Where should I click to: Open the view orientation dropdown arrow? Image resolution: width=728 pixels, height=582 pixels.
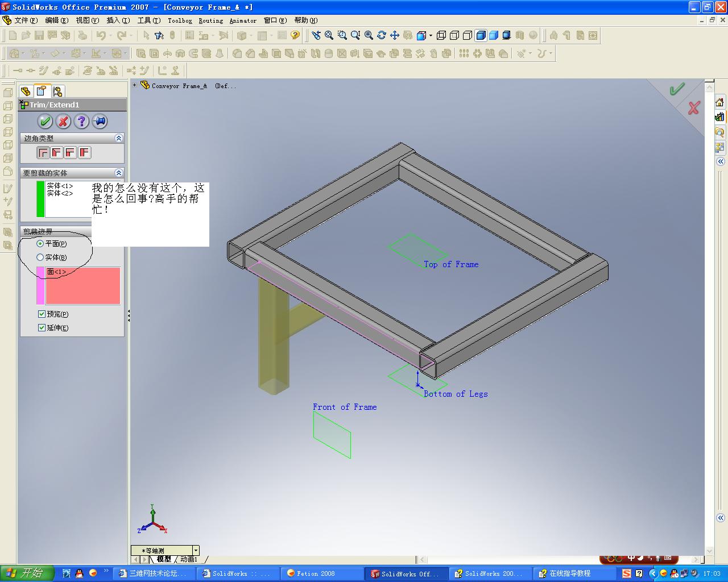pyautogui.click(x=431, y=36)
